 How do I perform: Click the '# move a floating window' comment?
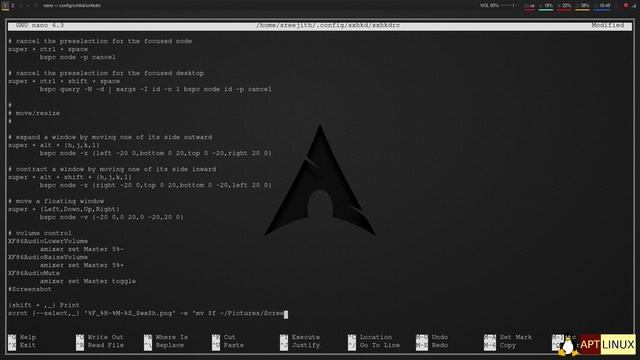point(56,201)
